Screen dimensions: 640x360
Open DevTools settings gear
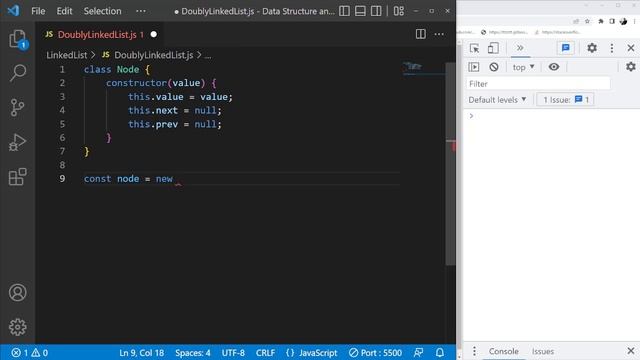[592, 48]
